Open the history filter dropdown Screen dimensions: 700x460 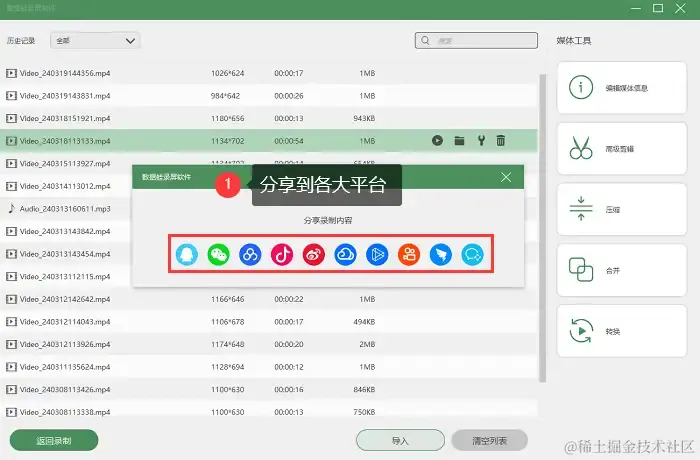coord(96,41)
